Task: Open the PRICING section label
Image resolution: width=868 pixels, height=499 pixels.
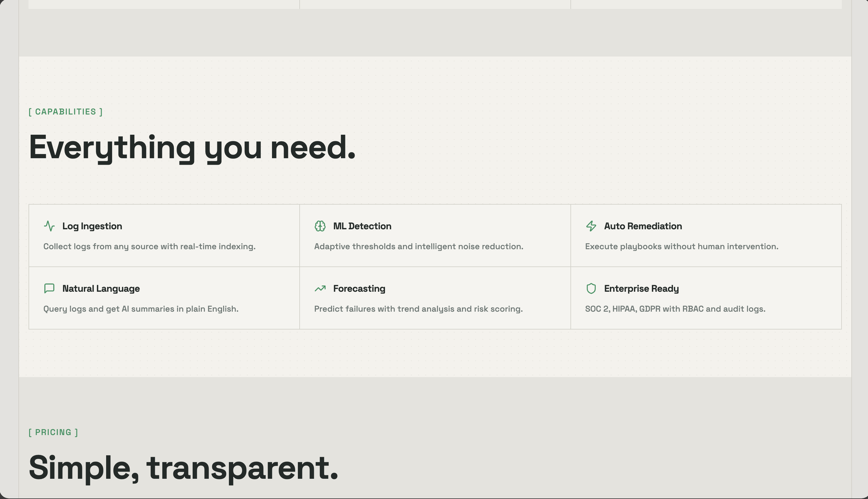Action: pyautogui.click(x=54, y=432)
